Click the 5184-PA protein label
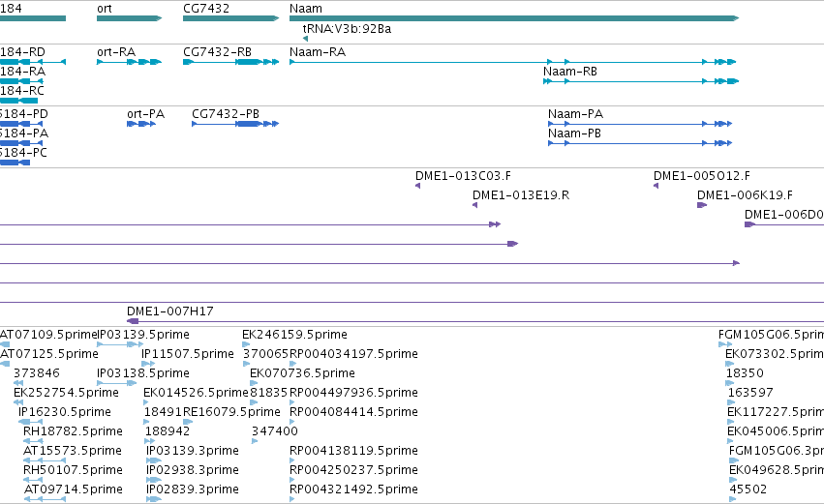This screenshot has width=824, height=504. point(24,133)
